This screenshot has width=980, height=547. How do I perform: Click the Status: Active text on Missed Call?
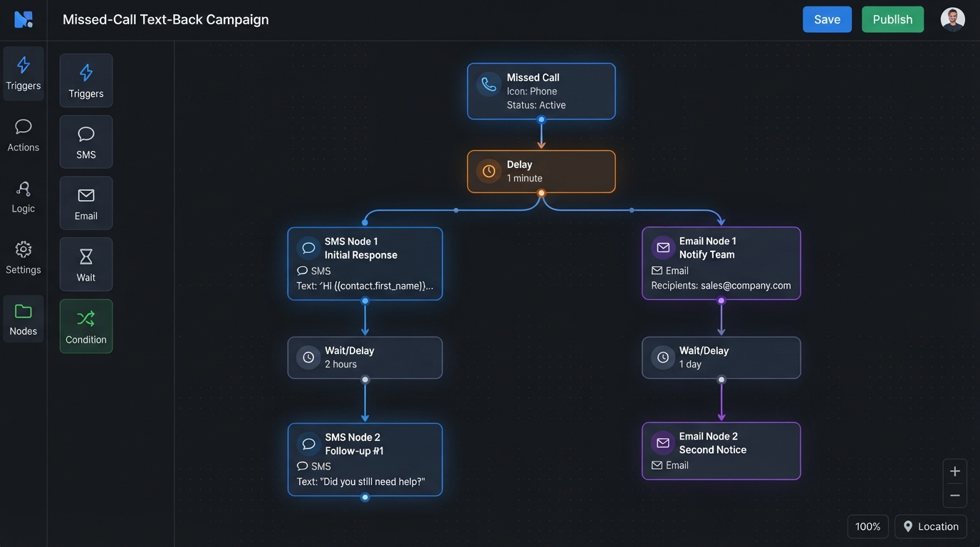pos(536,105)
